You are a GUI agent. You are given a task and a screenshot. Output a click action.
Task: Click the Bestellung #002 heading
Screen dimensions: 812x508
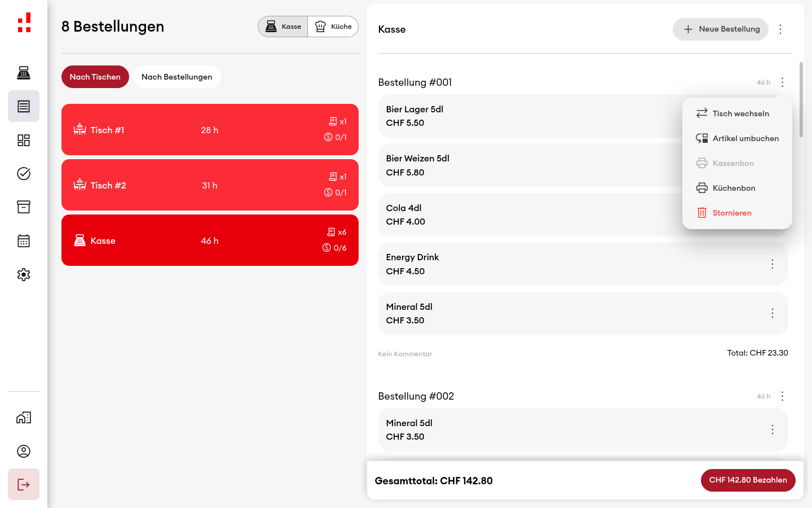(x=416, y=396)
